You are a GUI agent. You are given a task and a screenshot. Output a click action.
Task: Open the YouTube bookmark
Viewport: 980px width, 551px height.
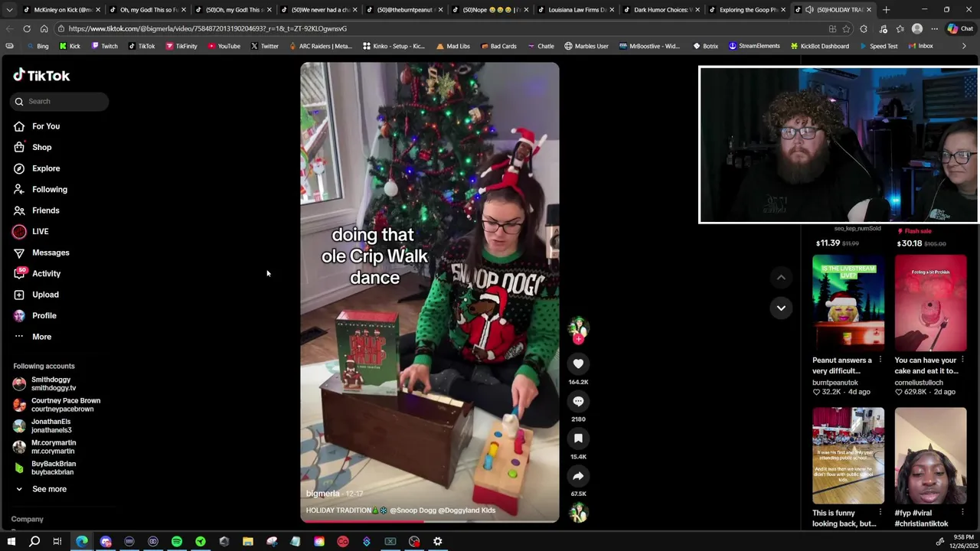tap(224, 46)
